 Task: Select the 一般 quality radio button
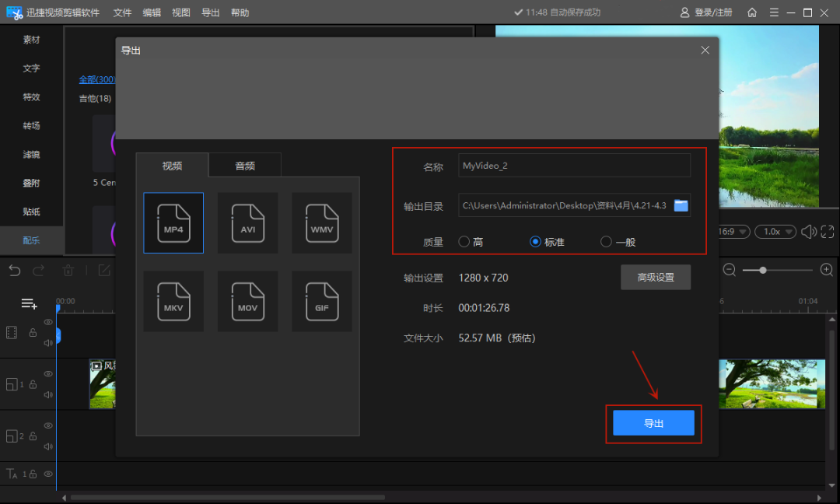tap(607, 242)
